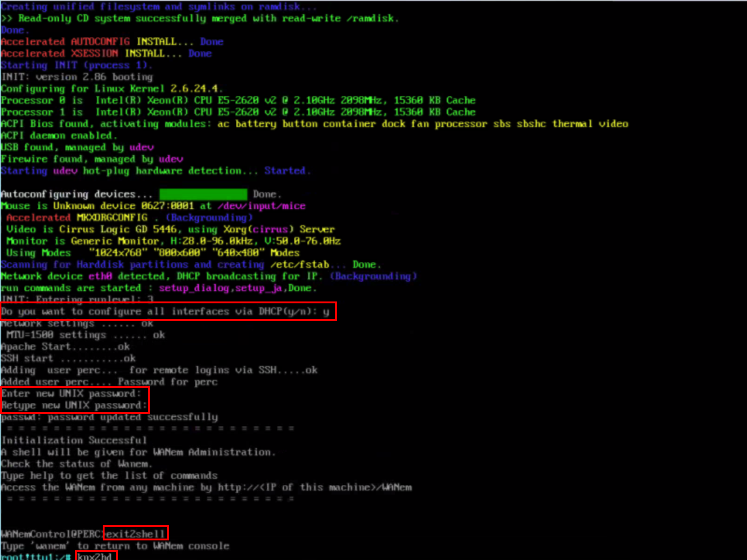This screenshot has width=747, height=560.
Task: Click the WANemControl@PERC prompt label
Action: [51, 534]
